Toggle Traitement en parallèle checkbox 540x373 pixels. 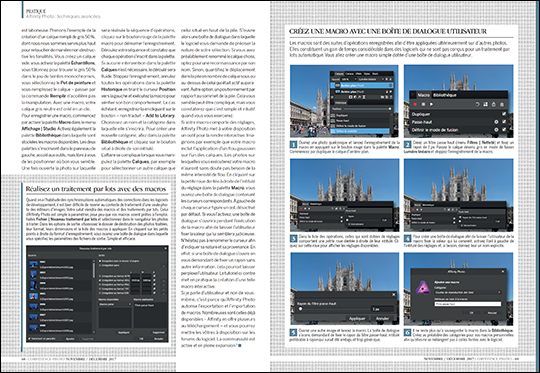tap(29, 339)
